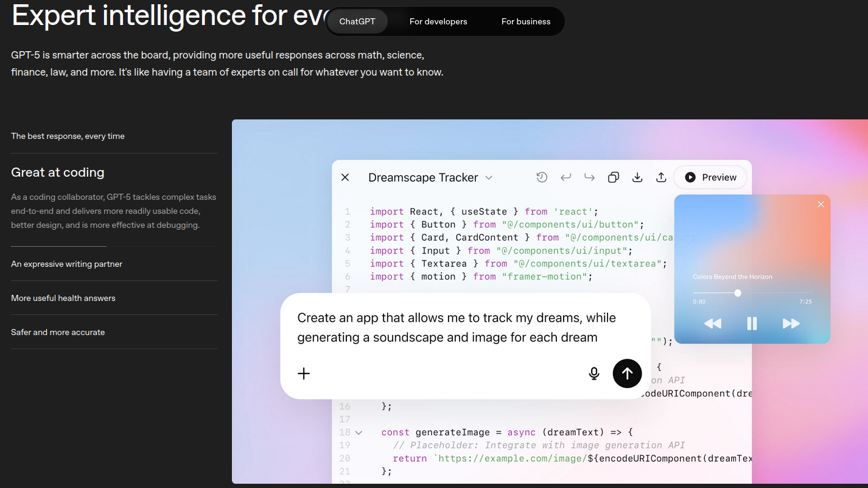Copy code using the duplicate icon
The height and width of the screenshot is (488, 868).
pyautogui.click(x=614, y=177)
